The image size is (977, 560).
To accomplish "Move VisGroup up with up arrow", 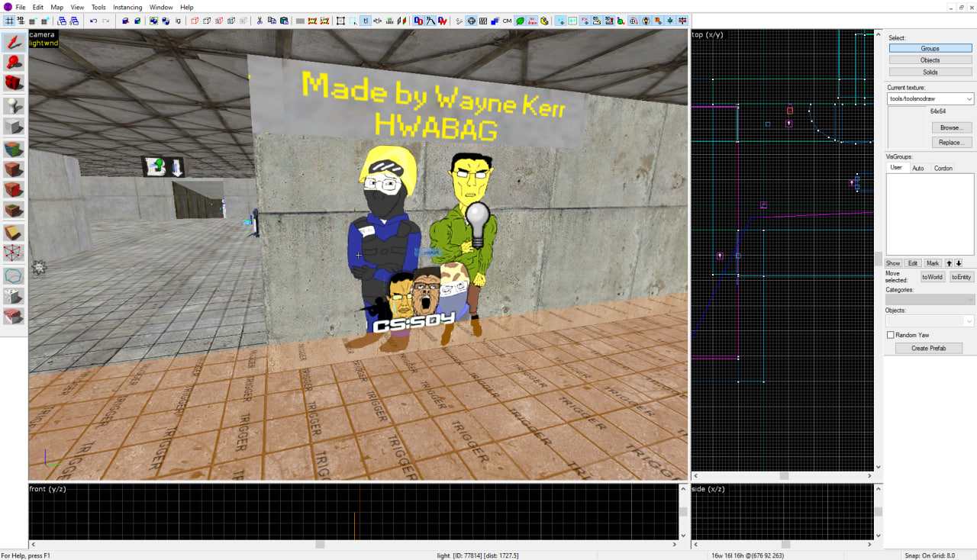I will (x=950, y=263).
